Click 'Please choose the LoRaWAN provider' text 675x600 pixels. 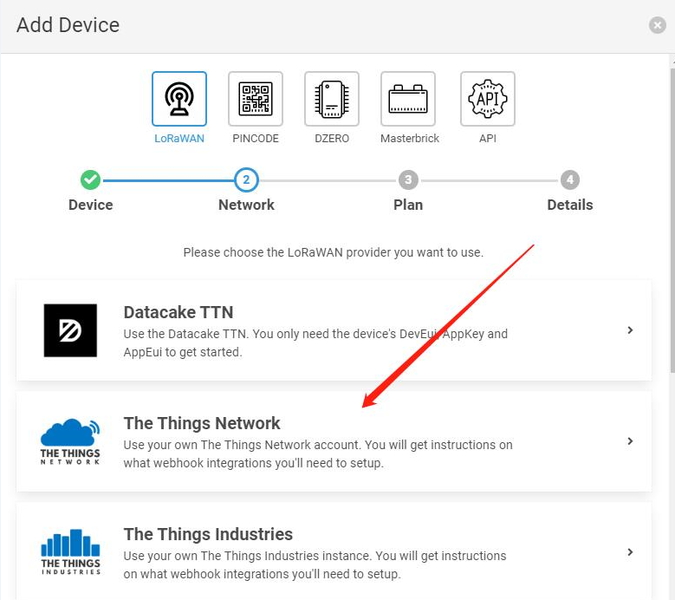333,252
